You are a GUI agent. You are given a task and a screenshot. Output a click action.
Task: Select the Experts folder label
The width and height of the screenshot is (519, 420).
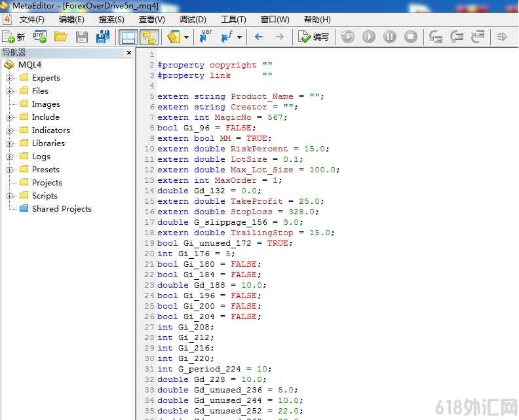click(46, 78)
